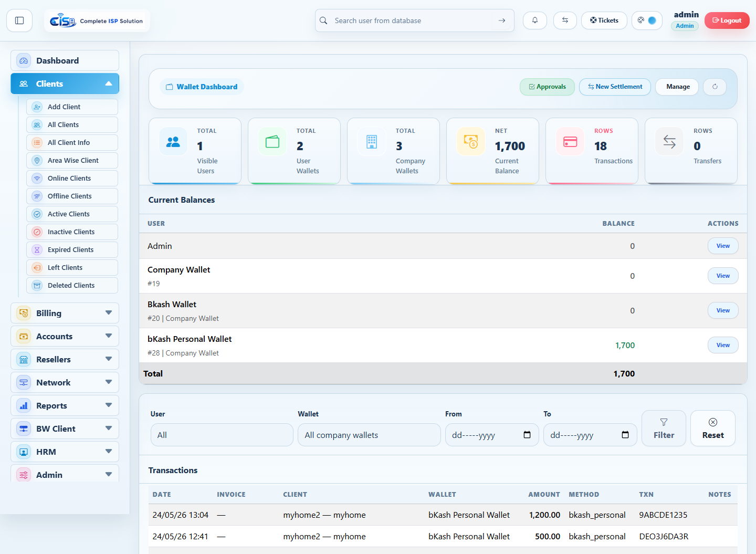
Task: Expand the BW Client menu
Action: click(x=65, y=428)
